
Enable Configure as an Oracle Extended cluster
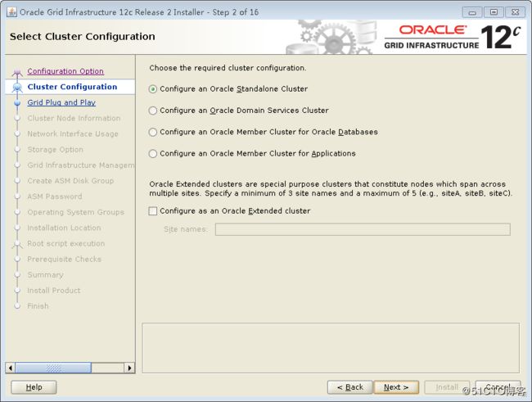pyautogui.click(x=229, y=211)
